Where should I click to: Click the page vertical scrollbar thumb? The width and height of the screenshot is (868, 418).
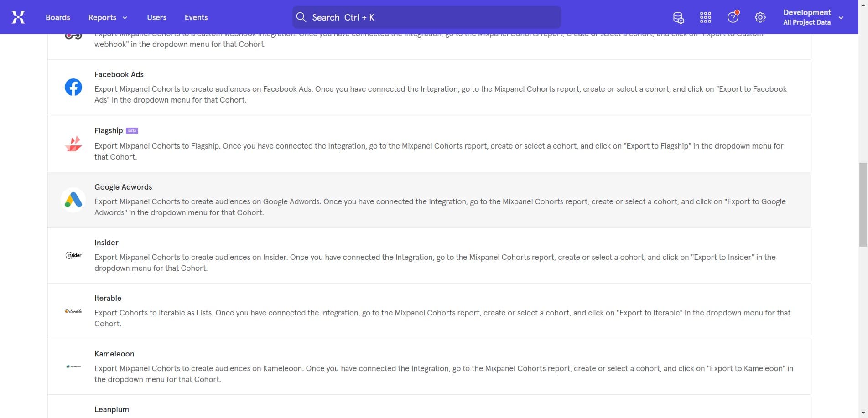click(x=863, y=204)
